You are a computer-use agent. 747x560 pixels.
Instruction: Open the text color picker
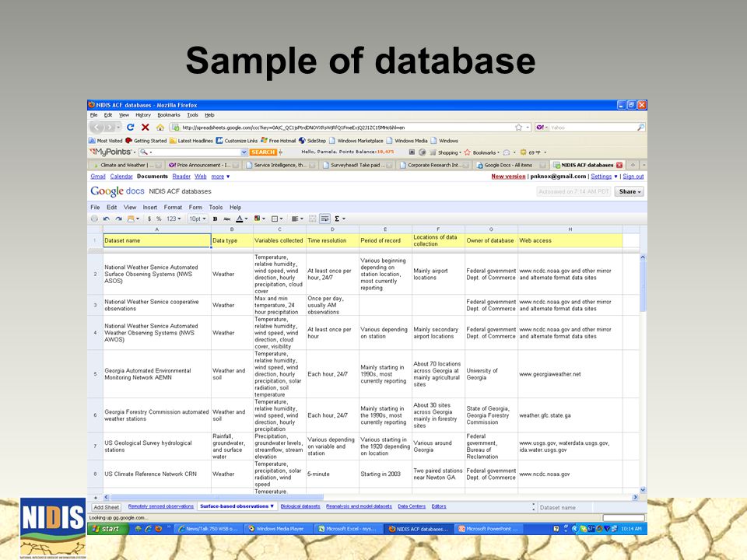click(242, 219)
